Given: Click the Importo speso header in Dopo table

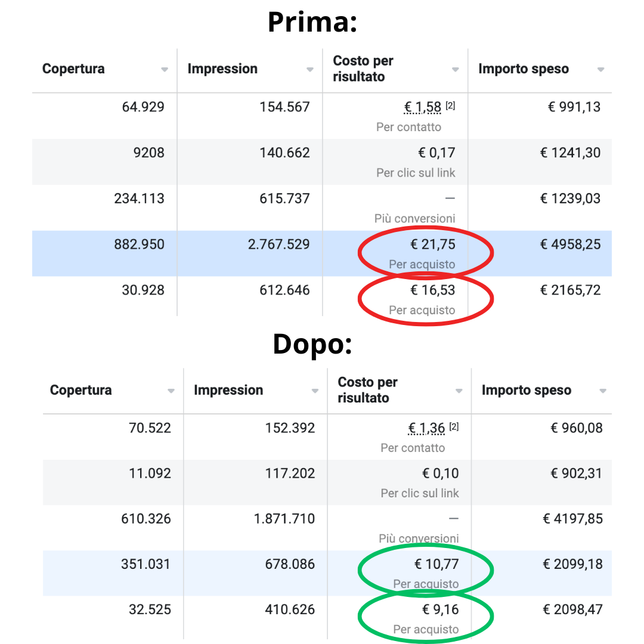Looking at the screenshot, I should [527, 390].
